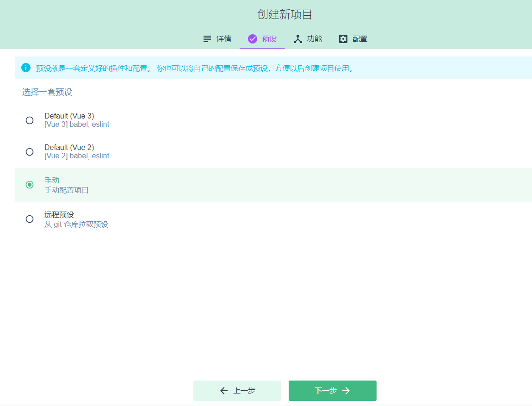Click the 预设 purple checkmark icon
This screenshot has height=406, width=532.
pos(253,39)
